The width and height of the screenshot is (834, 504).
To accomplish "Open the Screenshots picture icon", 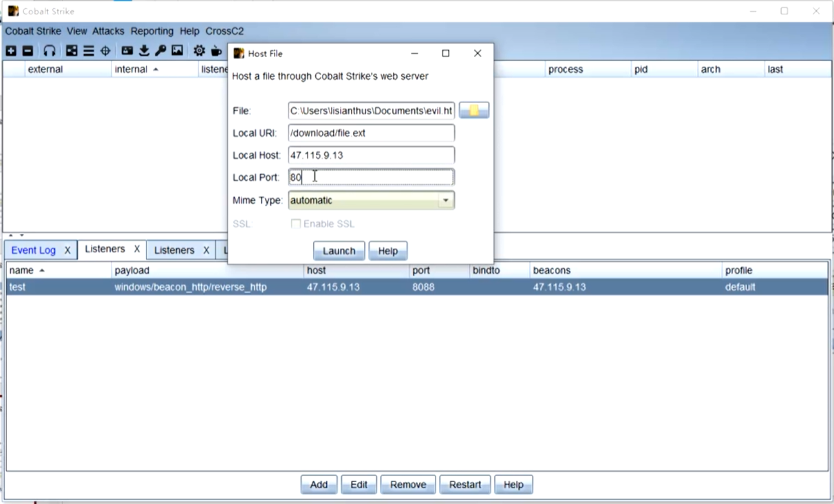I will click(x=178, y=51).
